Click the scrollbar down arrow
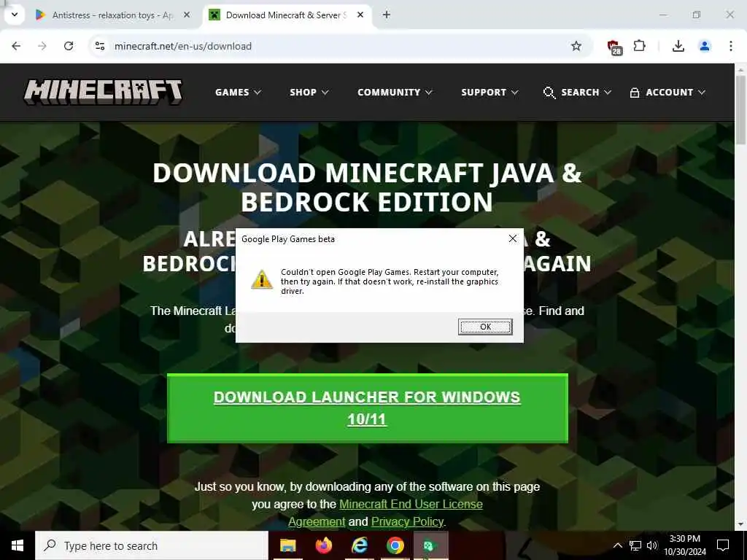The height and width of the screenshot is (560, 747). 741,524
